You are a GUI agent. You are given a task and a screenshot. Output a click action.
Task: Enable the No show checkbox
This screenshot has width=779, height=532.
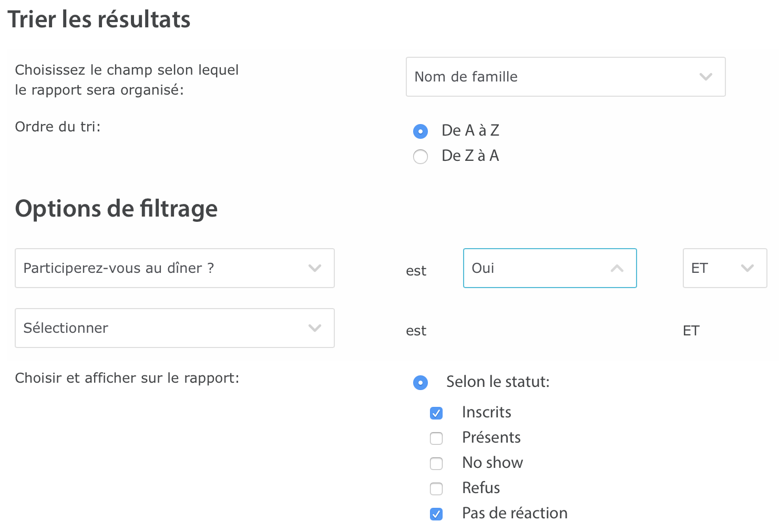pos(436,464)
